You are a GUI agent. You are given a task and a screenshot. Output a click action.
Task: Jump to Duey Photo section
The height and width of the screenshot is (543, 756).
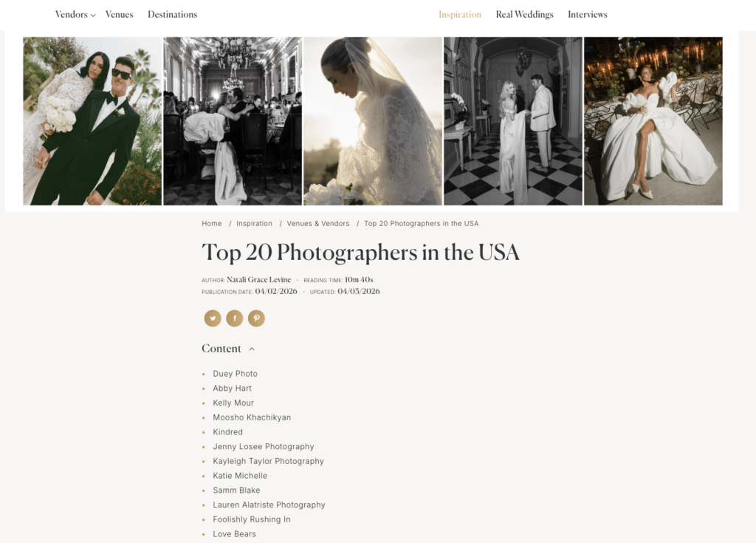pyautogui.click(x=235, y=374)
